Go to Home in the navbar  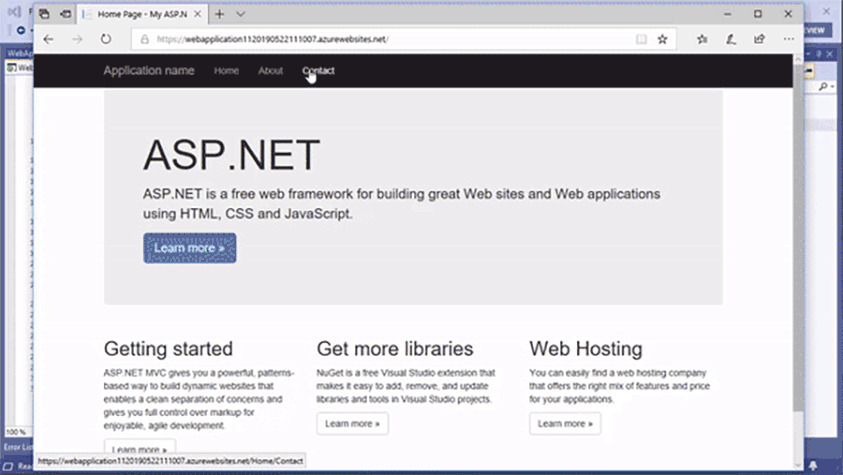coord(226,71)
